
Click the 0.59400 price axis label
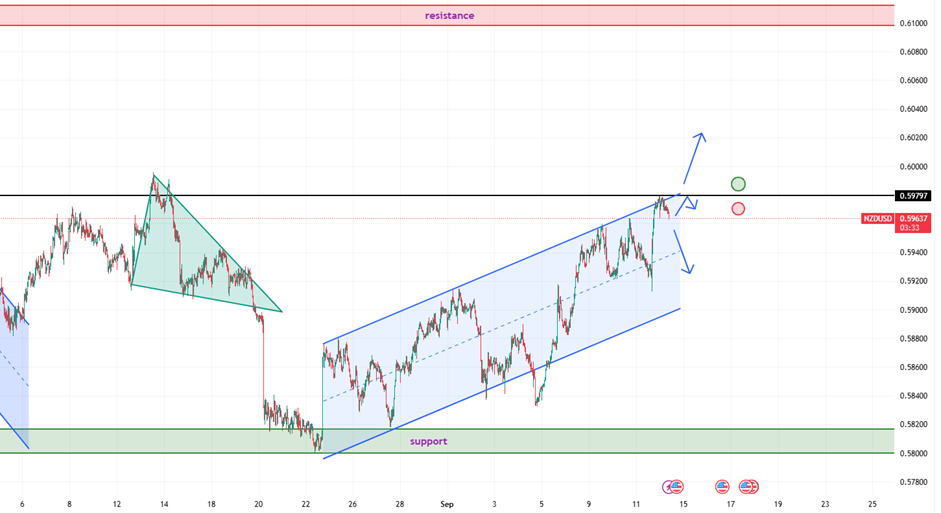[x=913, y=253]
